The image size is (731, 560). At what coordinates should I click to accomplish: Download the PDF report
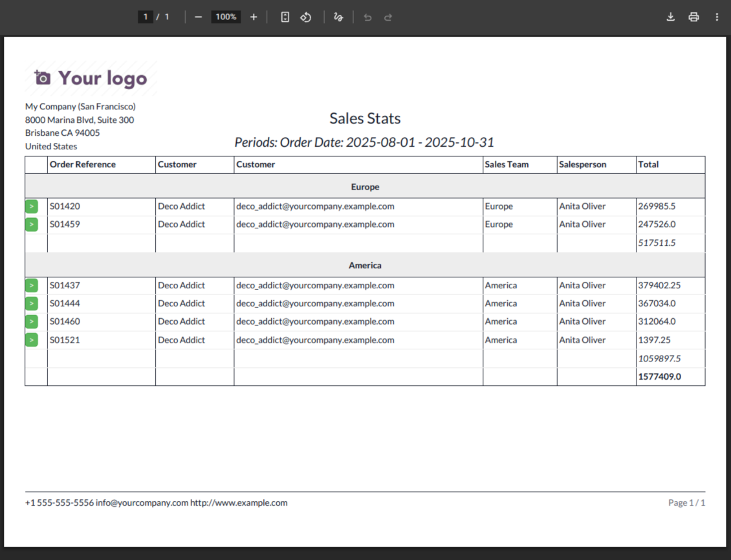coord(671,17)
